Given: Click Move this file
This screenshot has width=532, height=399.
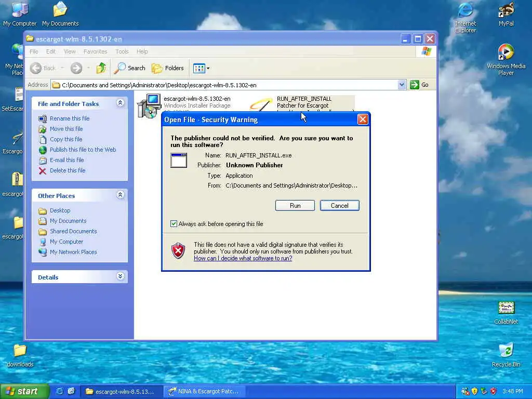Looking at the screenshot, I should point(66,129).
